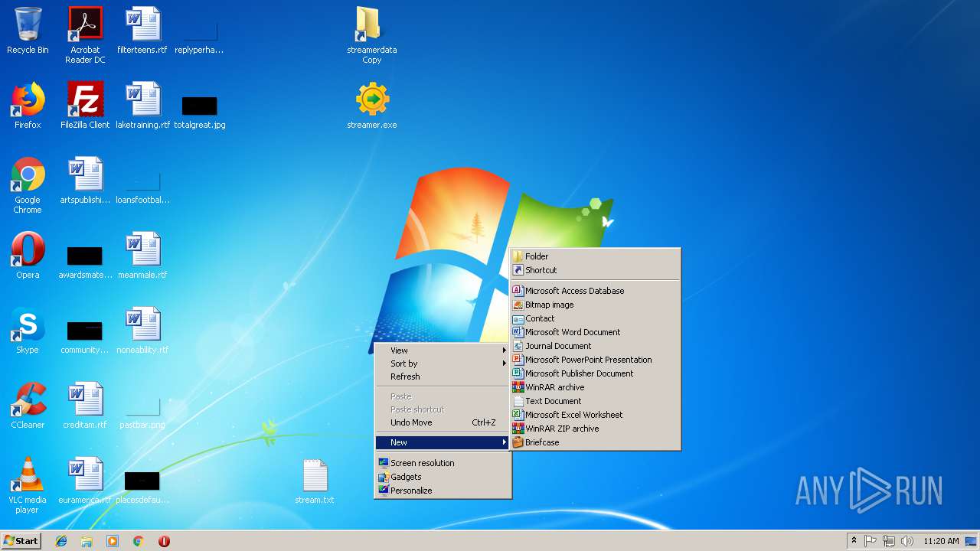980x551 pixels.
Task: Open Gadgets from context menu
Action: coord(443,477)
